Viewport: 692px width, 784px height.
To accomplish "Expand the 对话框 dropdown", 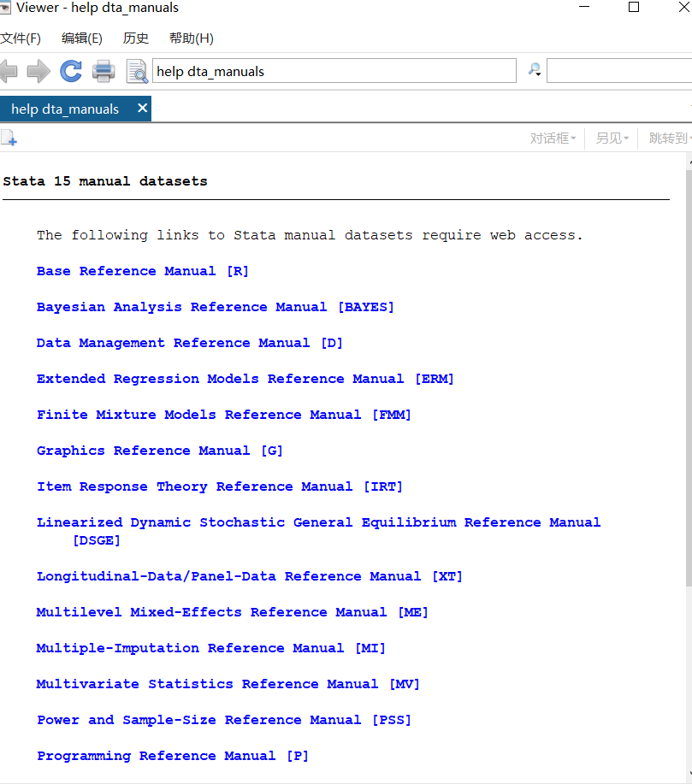I will tap(553, 138).
